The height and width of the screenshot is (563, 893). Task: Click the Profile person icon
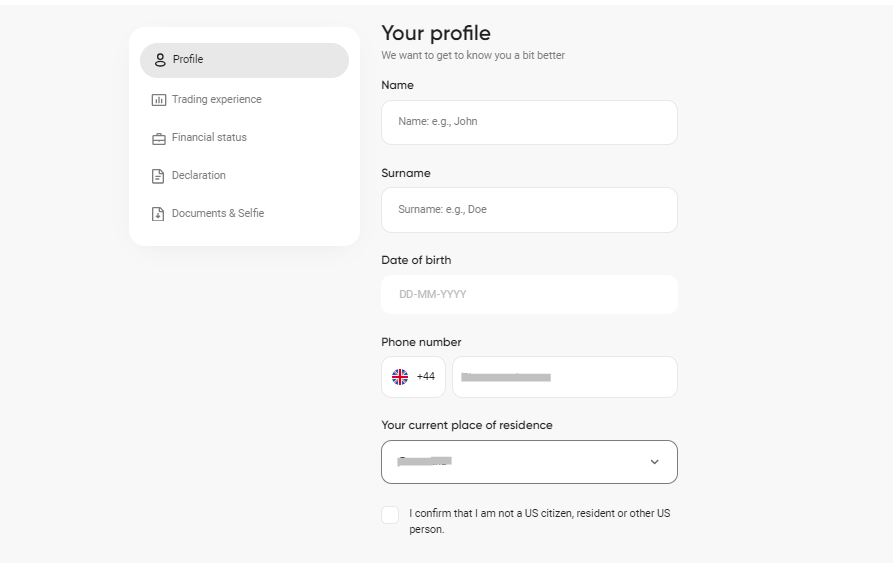coord(160,60)
